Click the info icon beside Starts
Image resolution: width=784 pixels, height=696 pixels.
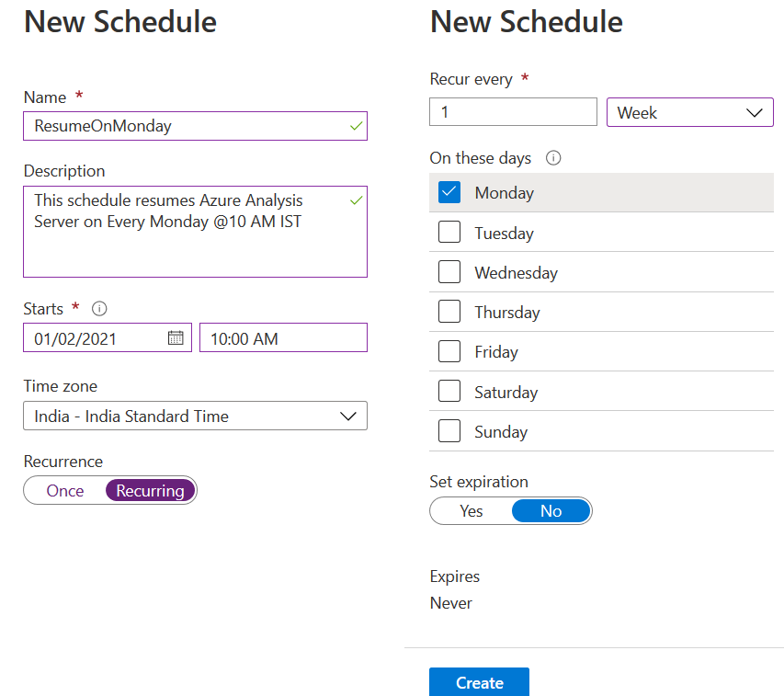point(100,309)
